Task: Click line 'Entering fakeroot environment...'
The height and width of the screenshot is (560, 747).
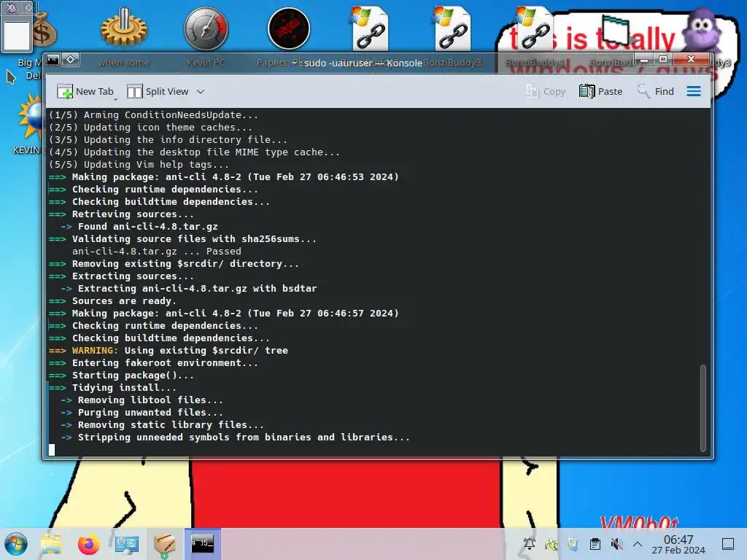Action: click(165, 363)
